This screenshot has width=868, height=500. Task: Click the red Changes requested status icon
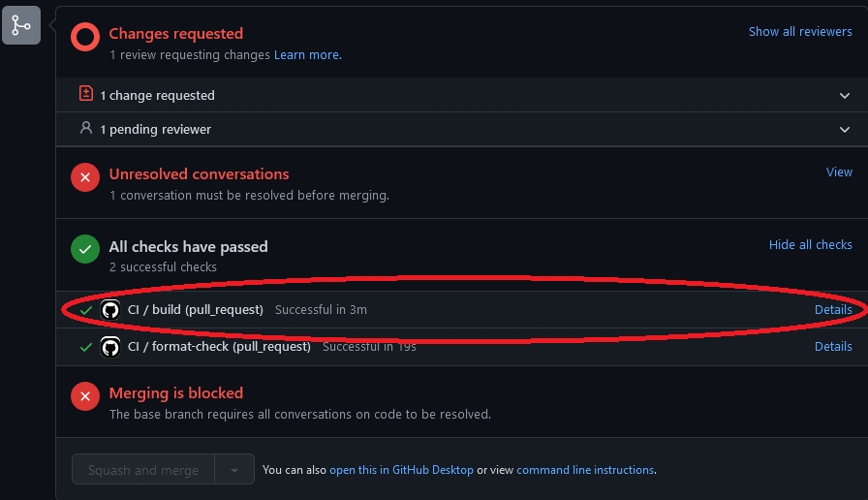85,38
